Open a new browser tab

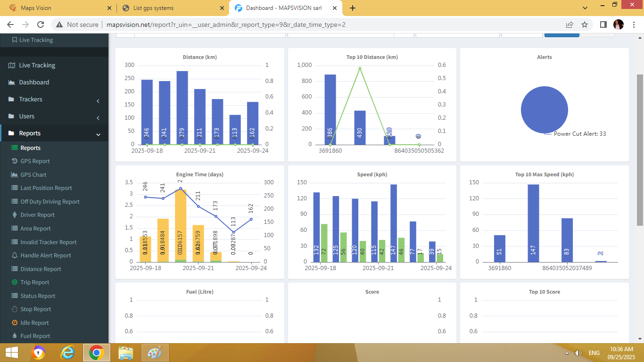[x=353, y=8]
